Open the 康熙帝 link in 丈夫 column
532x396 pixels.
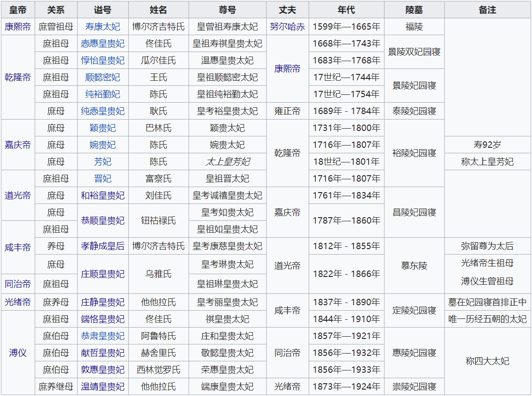click(x=287, y=69)
